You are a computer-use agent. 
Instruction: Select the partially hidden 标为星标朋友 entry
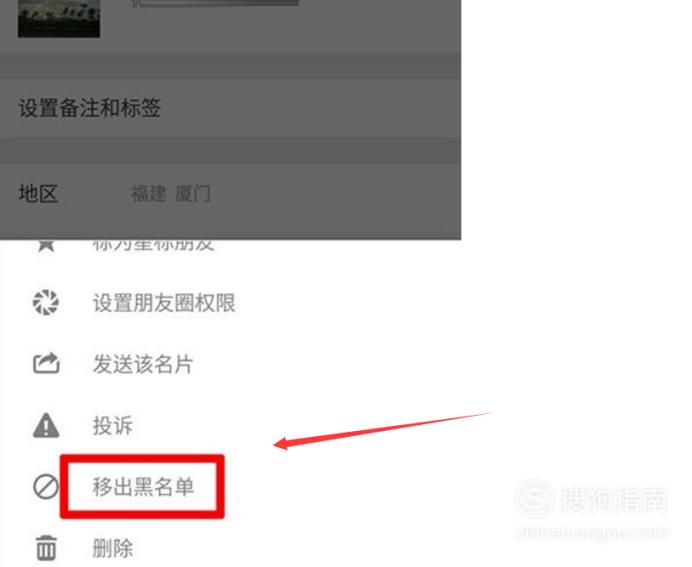(x=153, y=246)
